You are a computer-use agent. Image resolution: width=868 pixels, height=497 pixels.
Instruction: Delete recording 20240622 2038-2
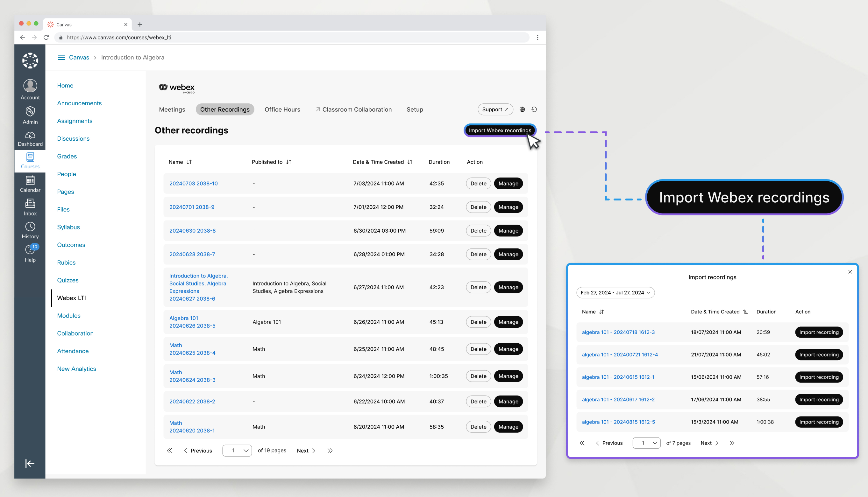478,402
